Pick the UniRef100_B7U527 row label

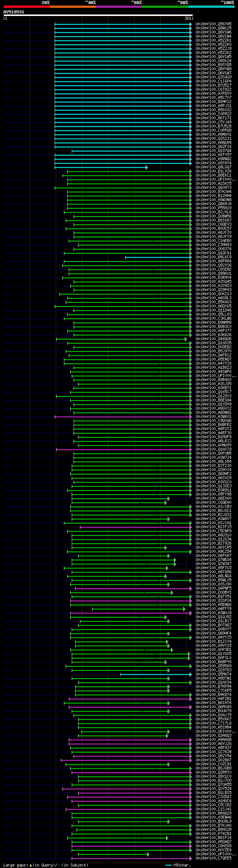pyautogui.click(x=213, y=85)
